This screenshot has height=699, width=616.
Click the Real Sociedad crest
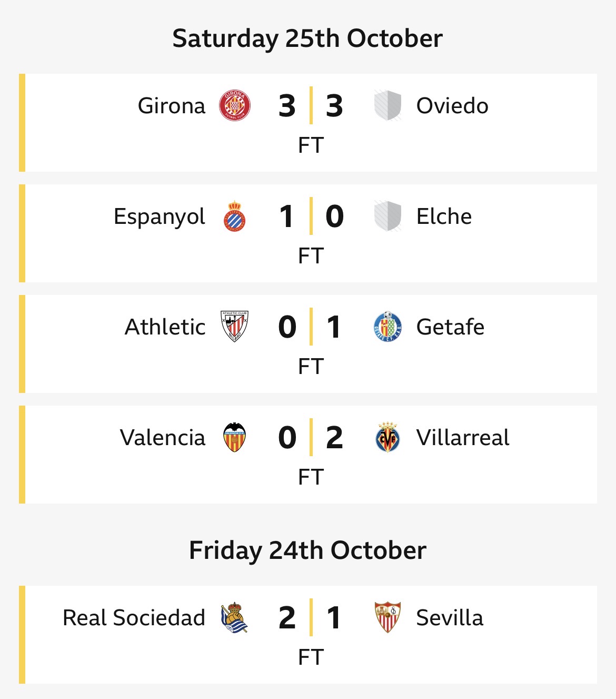[234, 617]
